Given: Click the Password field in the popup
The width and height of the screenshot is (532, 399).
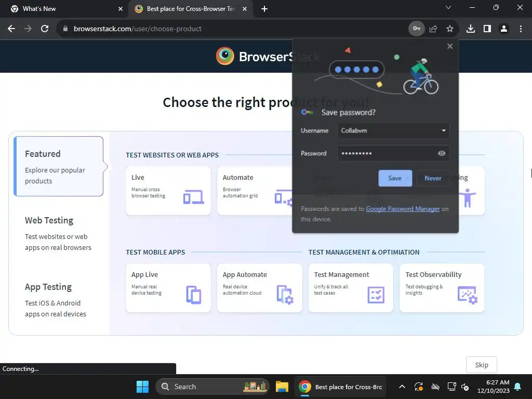Looking at the screenshot, I should [x=394, y=153].
